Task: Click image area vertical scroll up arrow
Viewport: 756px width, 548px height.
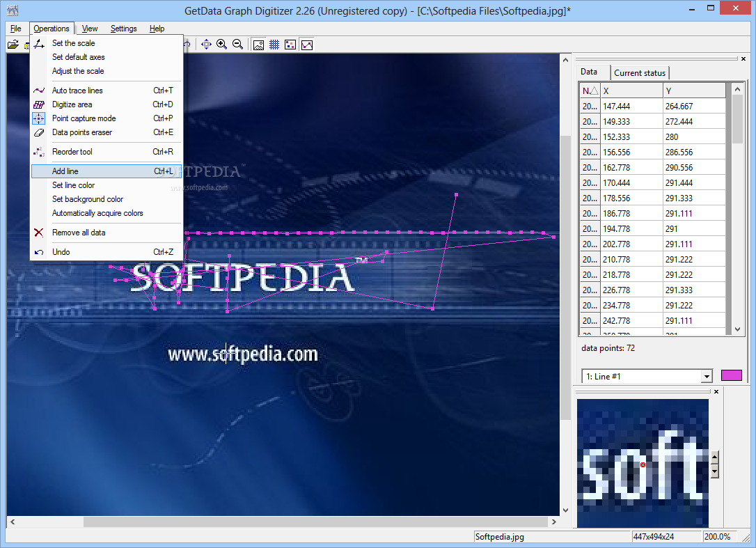Action: [565, 61]
